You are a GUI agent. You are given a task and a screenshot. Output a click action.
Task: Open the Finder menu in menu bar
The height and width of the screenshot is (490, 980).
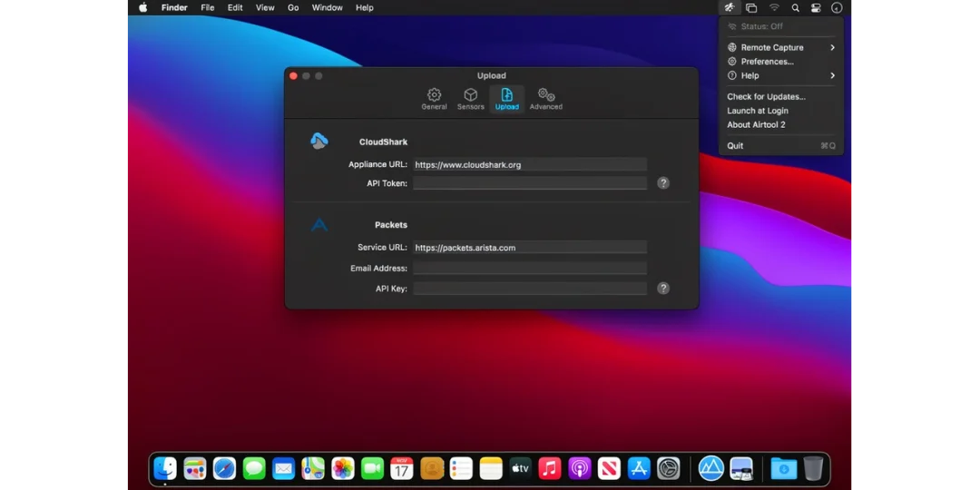[x=174, y=7]
